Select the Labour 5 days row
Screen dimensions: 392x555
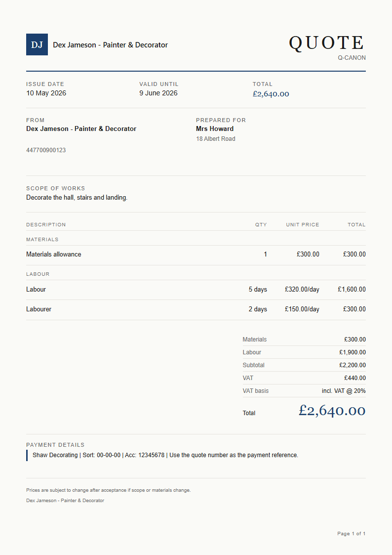(x=196, y=290)
